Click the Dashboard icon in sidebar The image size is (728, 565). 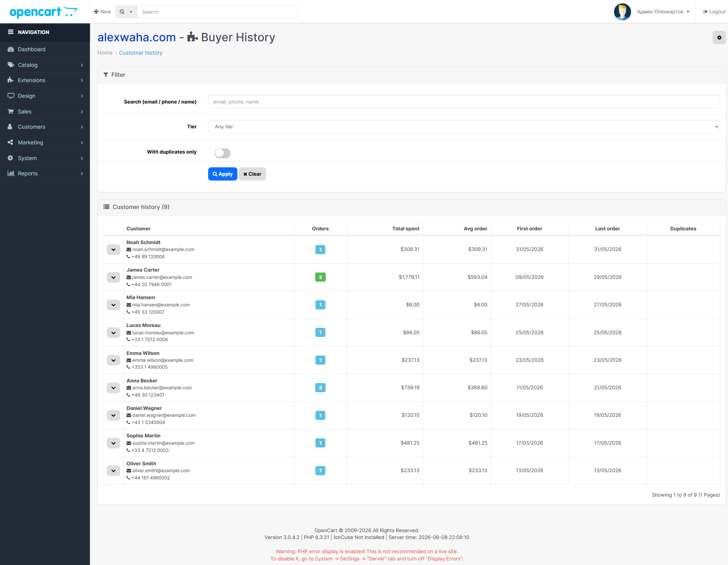(x=11, y=49)
